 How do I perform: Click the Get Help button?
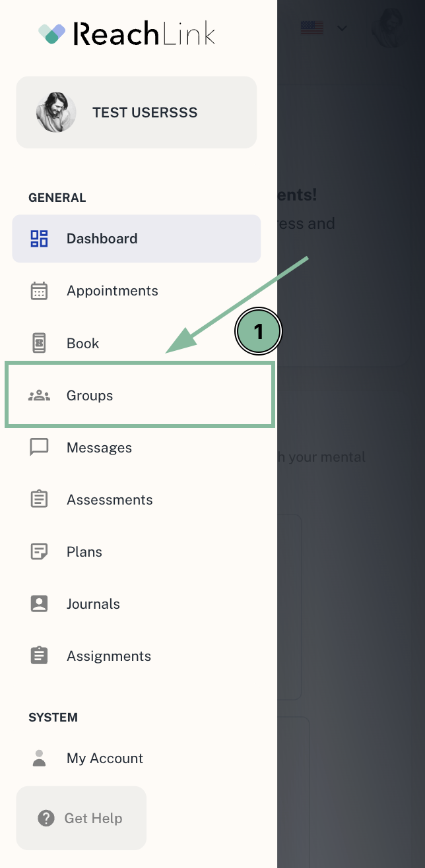click(x=81, y=818)
